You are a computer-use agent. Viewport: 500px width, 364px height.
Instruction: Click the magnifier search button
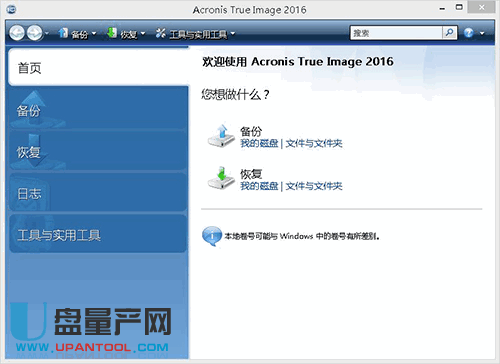(x=449, y=33)
